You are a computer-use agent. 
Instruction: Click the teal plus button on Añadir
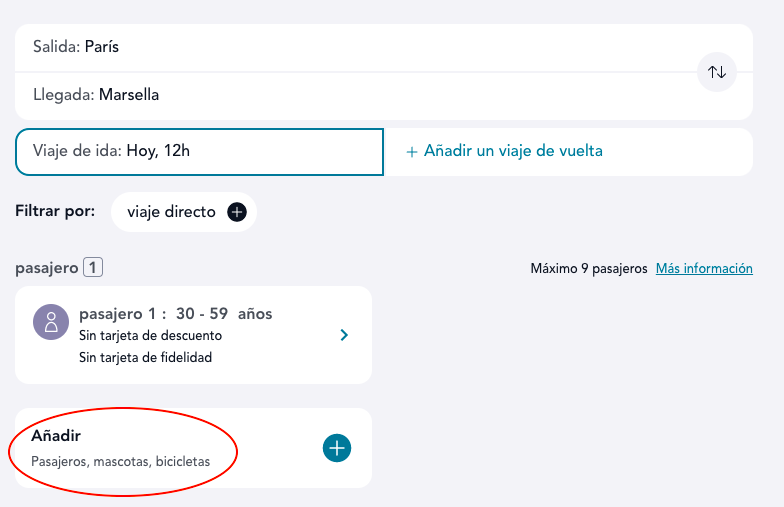336,448
